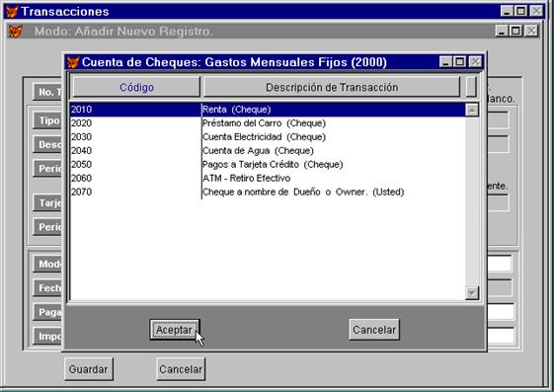Click the Tarje label in the background form
The image size is (554, 392).
point(47,203)
